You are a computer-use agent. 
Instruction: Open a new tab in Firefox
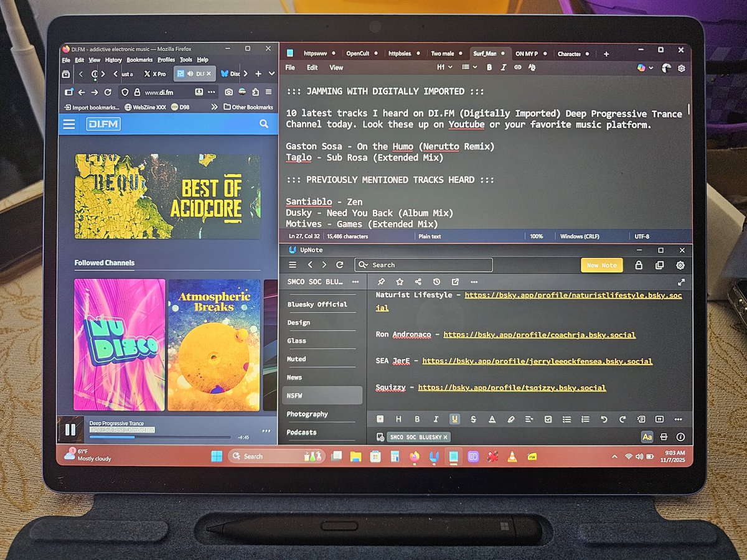coord(258,73)
